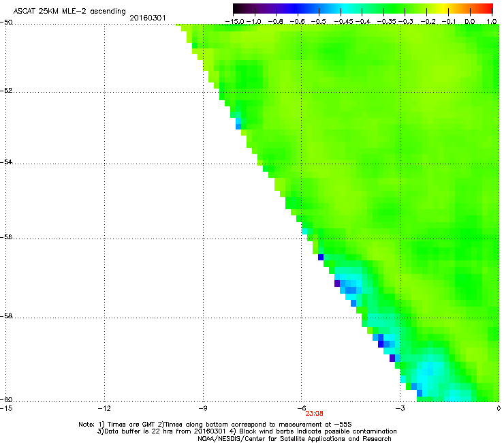Click the y-axis label -60
Screen dimensions: 504x443
coord(6,400)
